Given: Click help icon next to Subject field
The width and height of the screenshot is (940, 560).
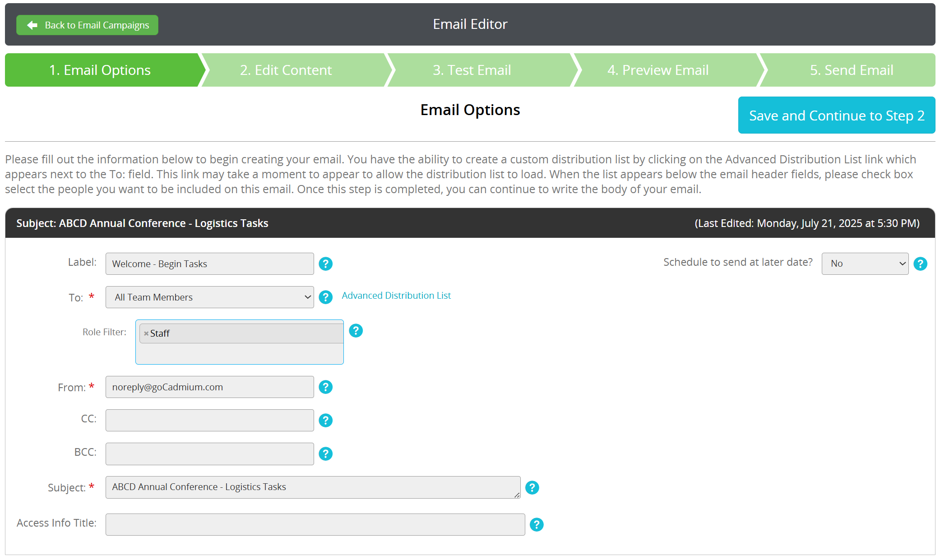Looking at the screenshot, I should 532,487.
